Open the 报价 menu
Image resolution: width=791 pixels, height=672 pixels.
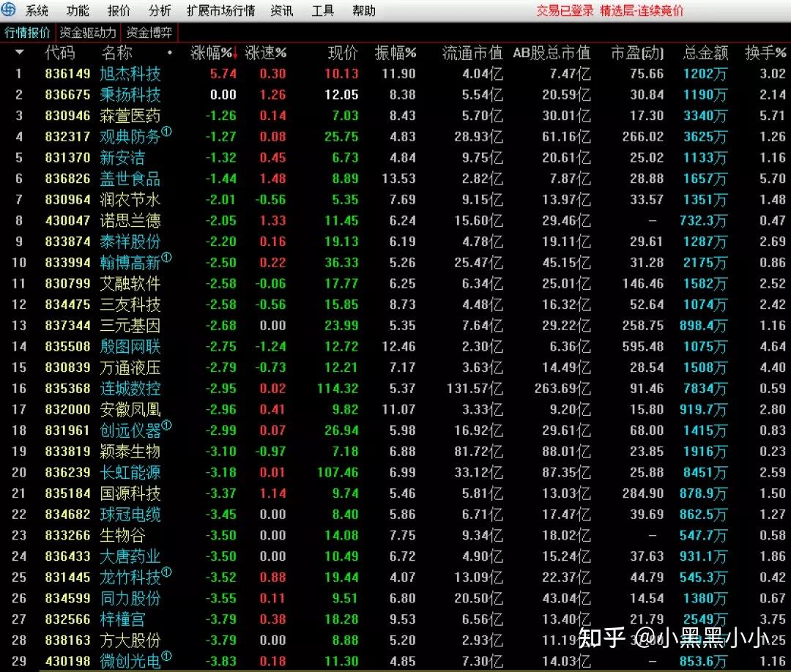119,10
